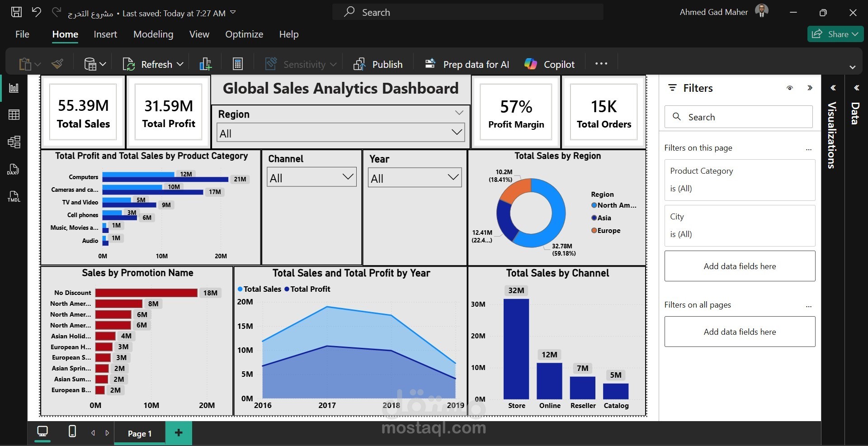Screen dimensions: 868x446
Task: Click the Filters pane search field
Action: point(739,117)
